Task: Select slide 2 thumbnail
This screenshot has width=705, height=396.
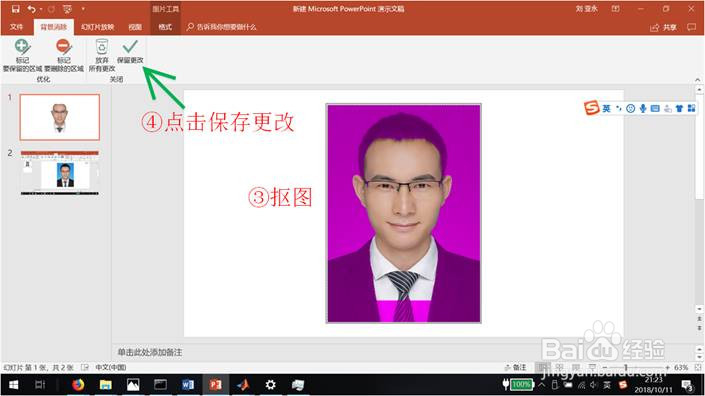Action: [x=59, y=173]
